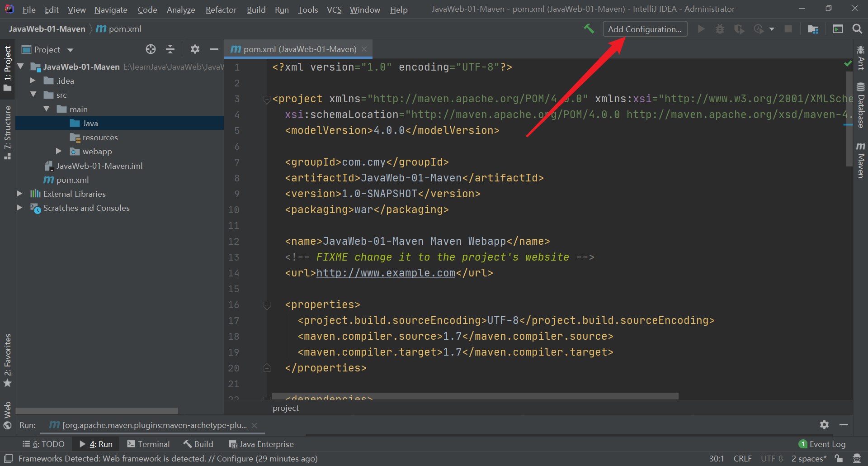This screenshot has height=466, width=868.
Task: Collapse the JavaWeb-01-Maven root node
Action: (20, 67)
